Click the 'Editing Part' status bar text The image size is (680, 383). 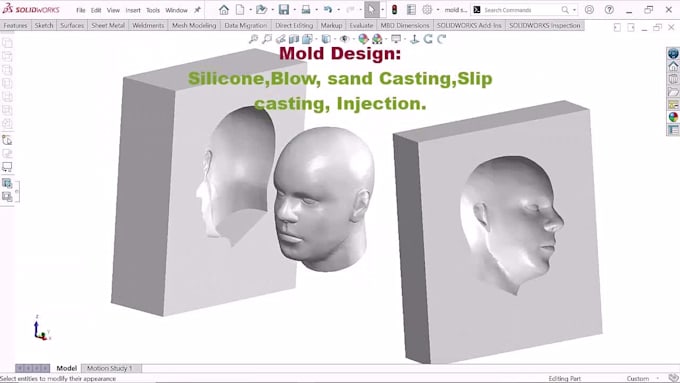(564, 379)
